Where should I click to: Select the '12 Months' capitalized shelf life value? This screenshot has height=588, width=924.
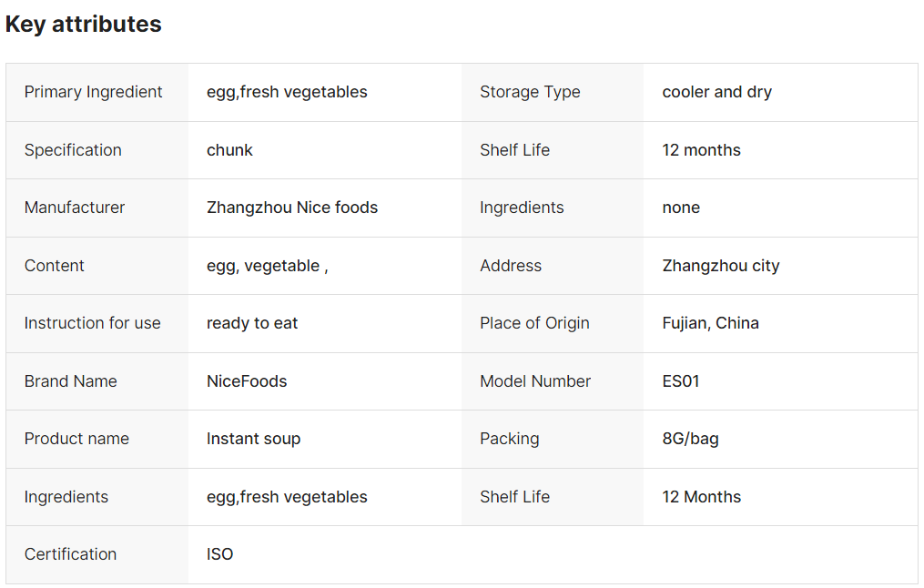coord(701,497)
